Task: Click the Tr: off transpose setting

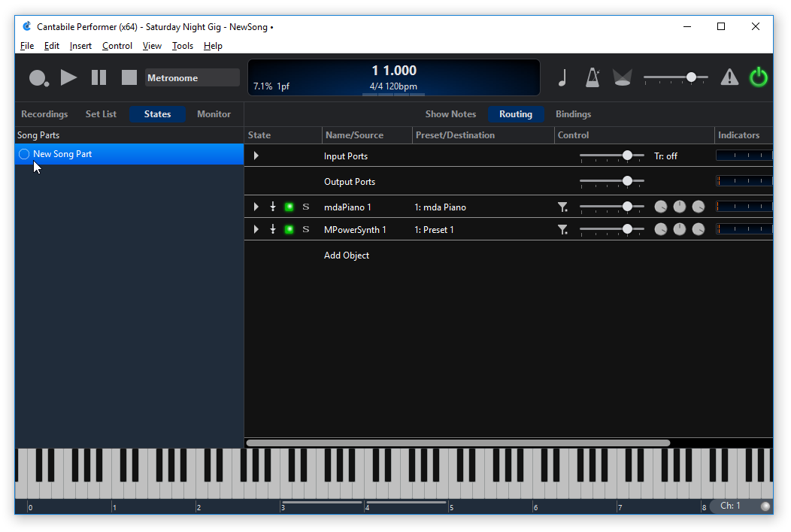Action: [x=665, y=156]
